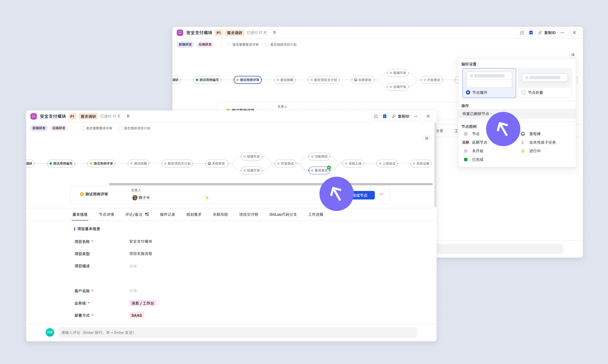This screenshot has width=608, height=364.
Task: Click the pin icon in the back window header
Action: coord(274,33)
